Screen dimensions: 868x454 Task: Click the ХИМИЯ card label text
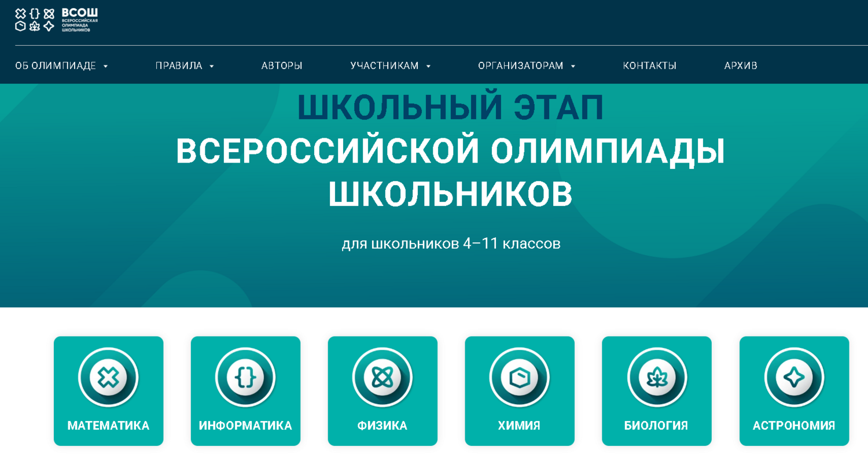point(519,426)
